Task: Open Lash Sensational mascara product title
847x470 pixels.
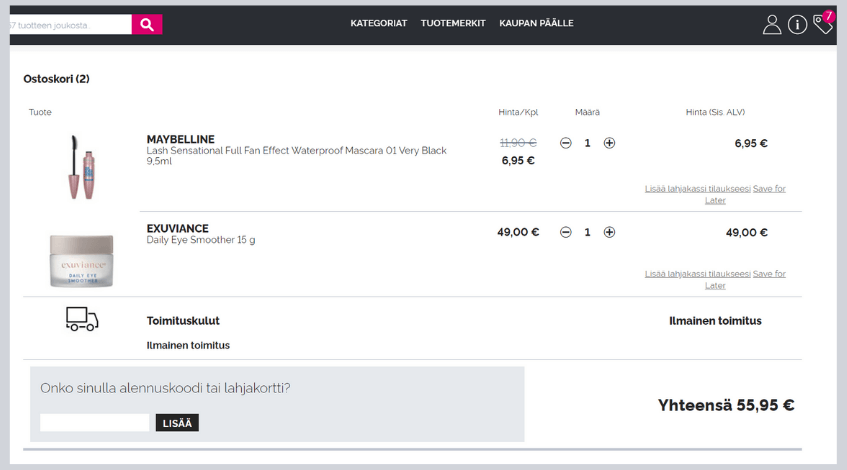Action: pyautogui.click(x=296, y=151)
